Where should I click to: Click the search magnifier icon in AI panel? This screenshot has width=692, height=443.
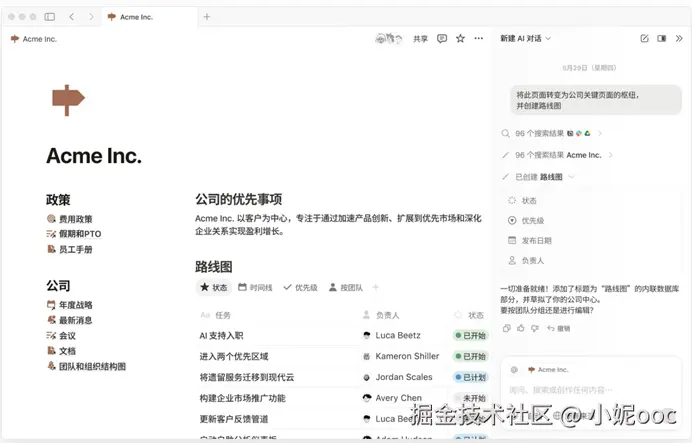click(505, 133)
